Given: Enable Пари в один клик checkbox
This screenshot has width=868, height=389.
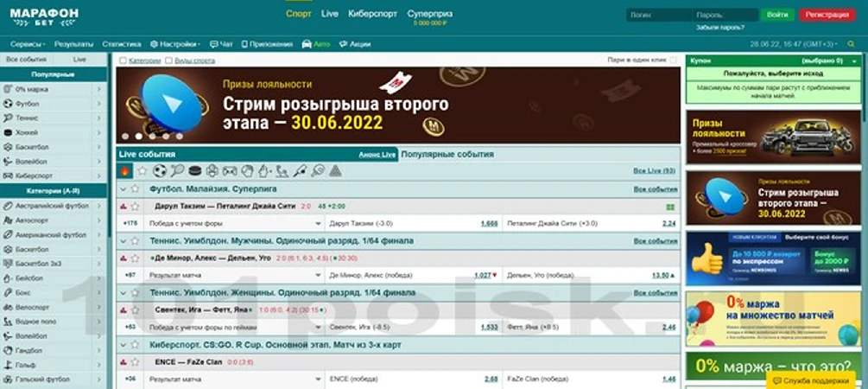Looking at the screenshot, I should [673, 60].
